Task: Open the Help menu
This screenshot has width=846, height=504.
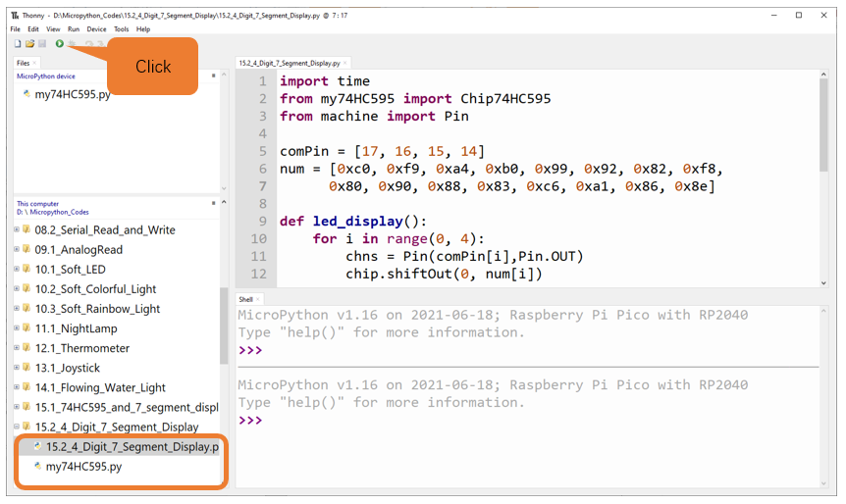Action: 143,29
